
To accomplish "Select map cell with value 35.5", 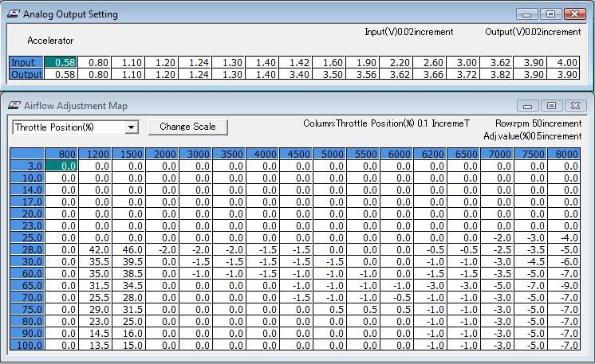I will 95,262.
